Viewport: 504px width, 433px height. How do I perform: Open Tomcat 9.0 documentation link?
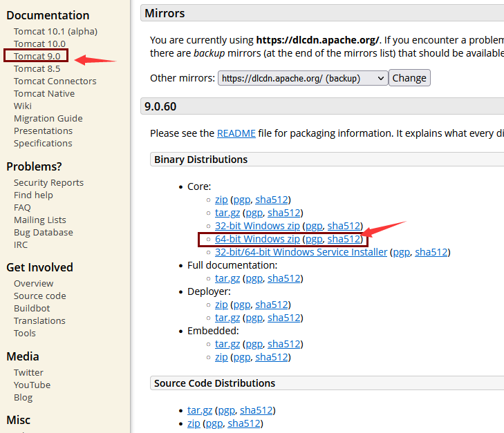pos(37,56)
